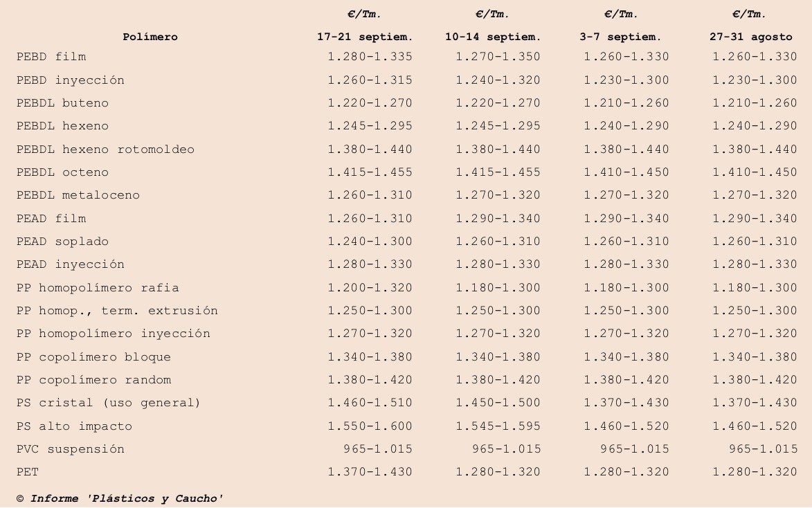812x508 pixels.
Task: Click the Polímero column header
Action: click(x=150, y=37)
